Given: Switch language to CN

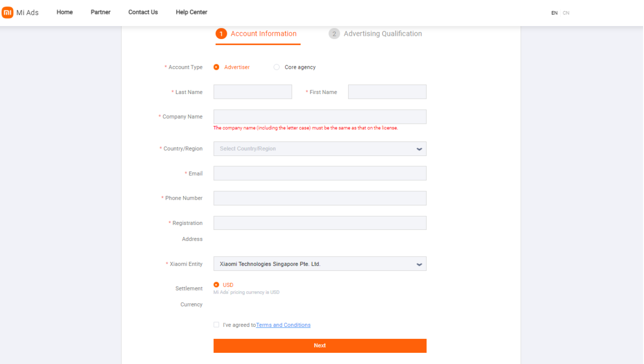Looking at the screenshot, I should [x=566, y=13].
